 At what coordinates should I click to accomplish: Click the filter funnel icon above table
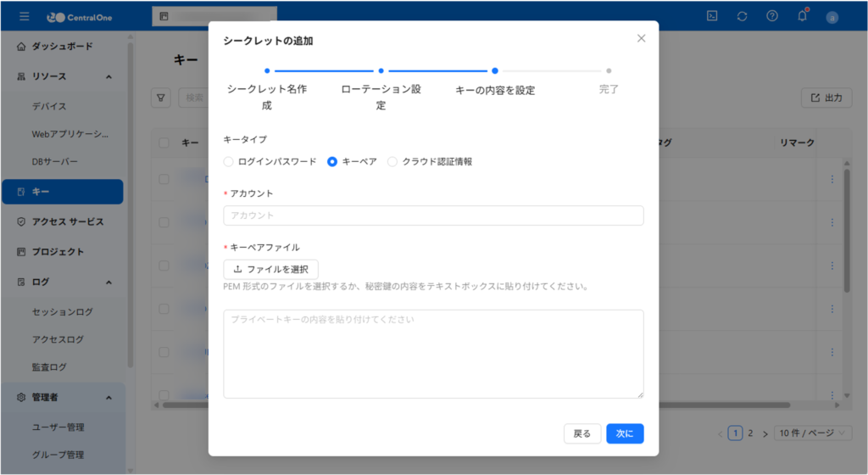pyautogui.click(x=160, y=98)
